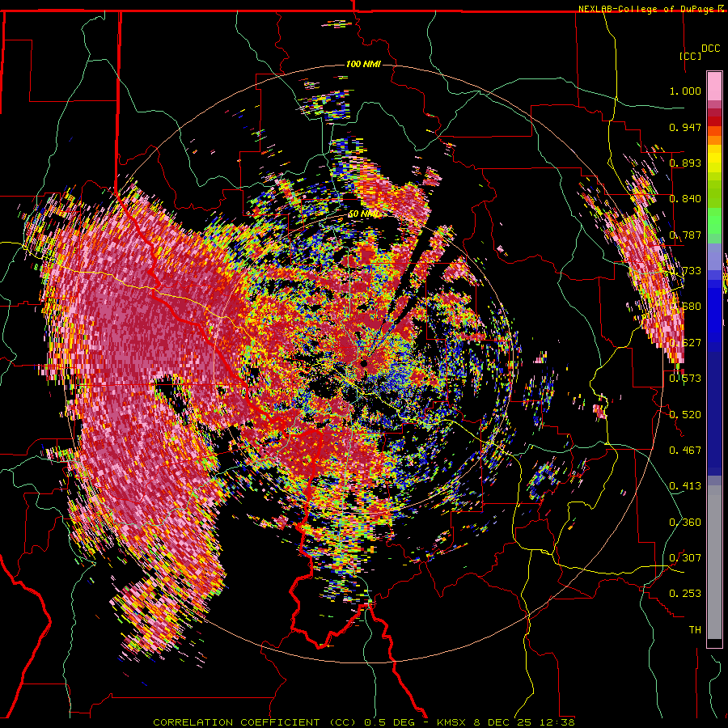Pick the light pink top legend color
Viewport: 728px width, 728px height.
pyautogui.click(x=714, y=86)
